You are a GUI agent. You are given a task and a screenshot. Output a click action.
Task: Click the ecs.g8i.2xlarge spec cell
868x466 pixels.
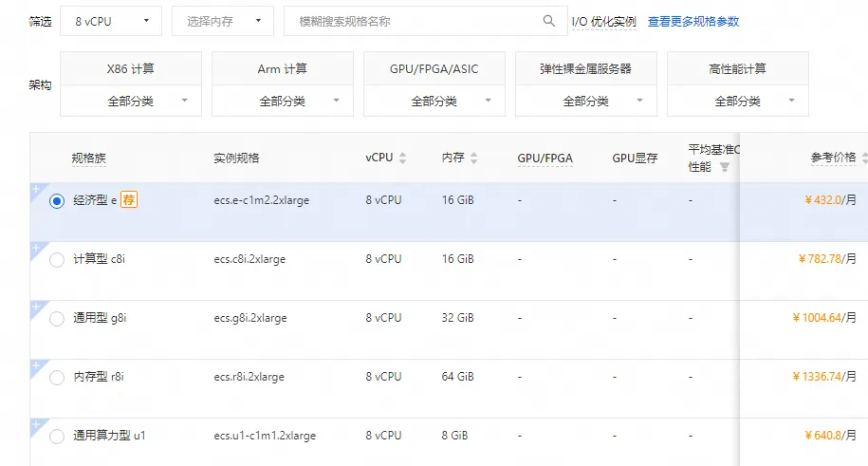point(250,318)
